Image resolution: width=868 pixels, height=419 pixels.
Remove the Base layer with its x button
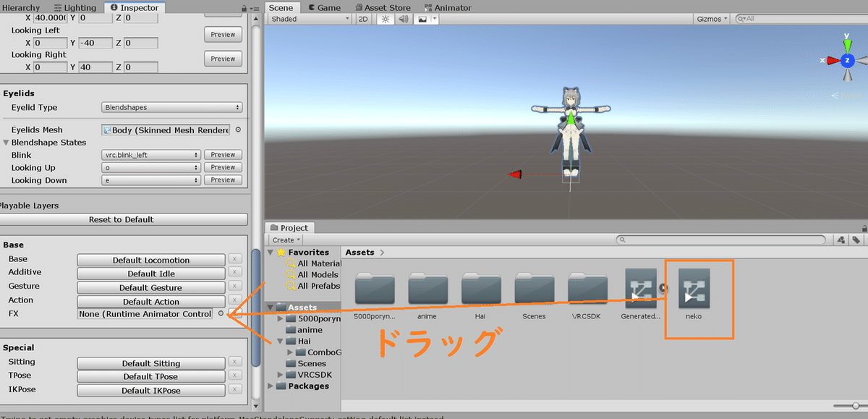pos(235,259)
